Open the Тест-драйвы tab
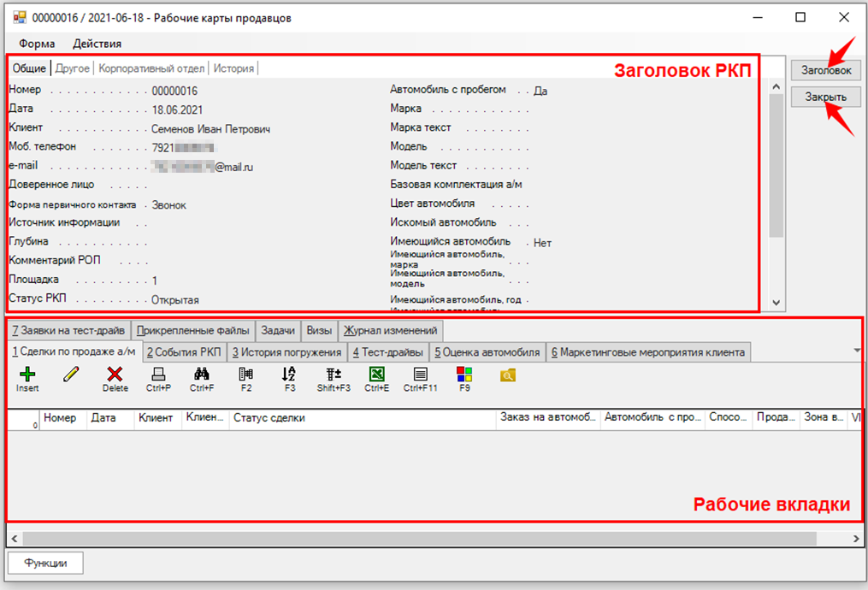This screenshot has height=590, width=868. pos(387,352)
